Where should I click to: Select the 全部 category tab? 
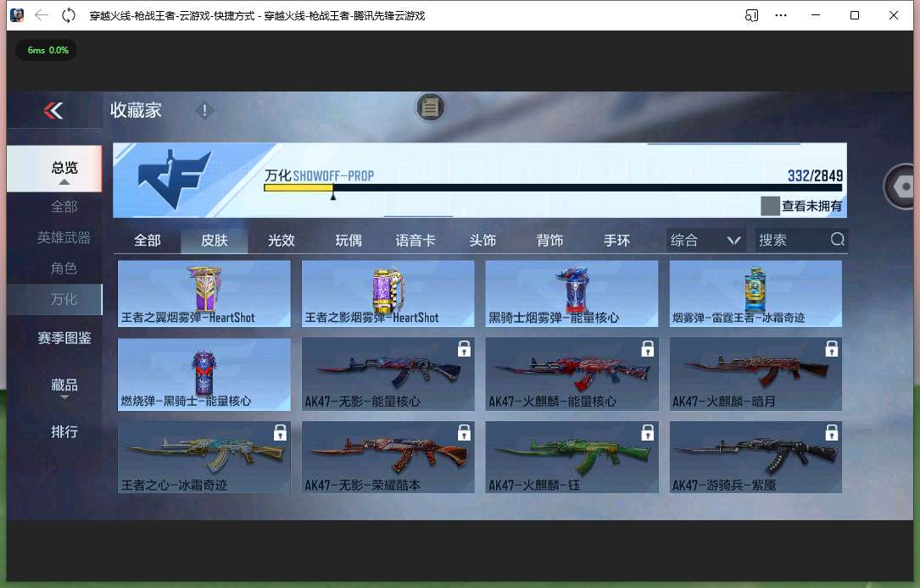(x=148, y=241)
